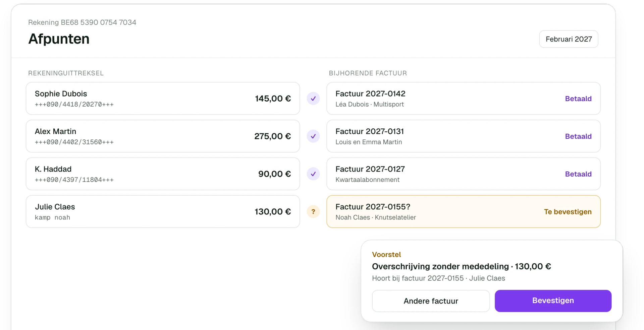Click 'Overschrijving zonder mededeling' heading

(440, 267)
